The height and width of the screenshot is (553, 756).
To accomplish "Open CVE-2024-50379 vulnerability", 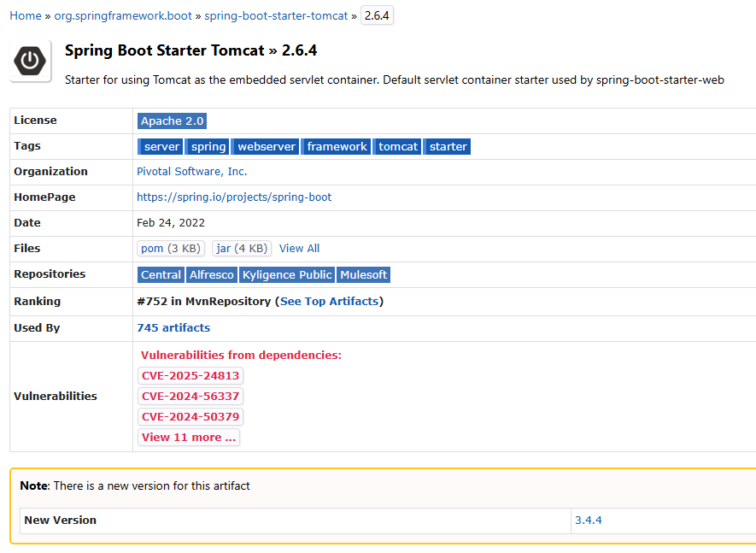I will tap(190, 417).
